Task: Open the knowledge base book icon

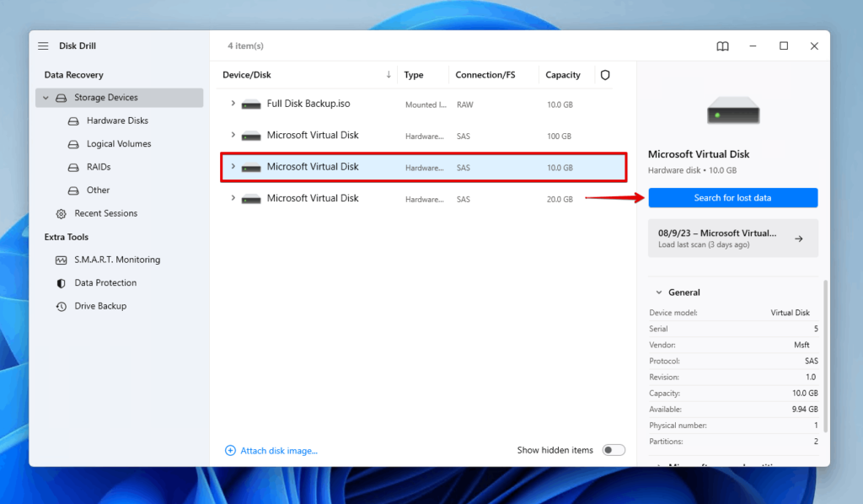Action: point(722,46)
